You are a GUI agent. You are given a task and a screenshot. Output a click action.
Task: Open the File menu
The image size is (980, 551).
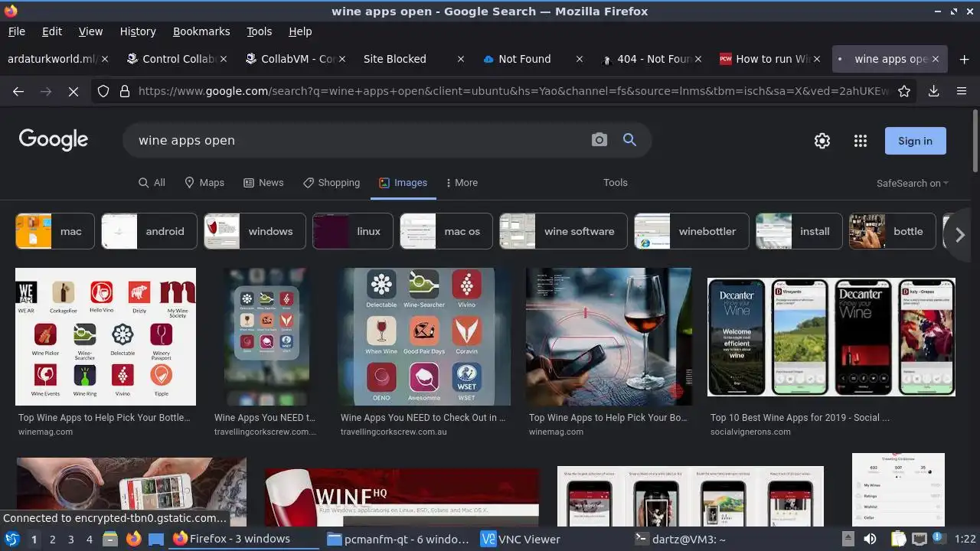pos(16,31)
